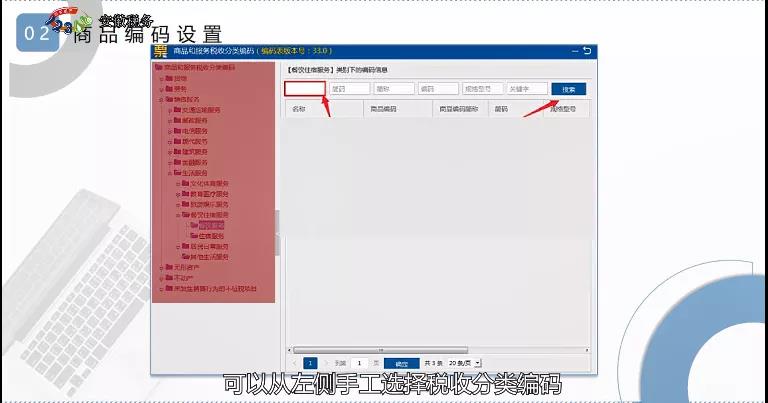Click the 关键字 search input field

527,89
